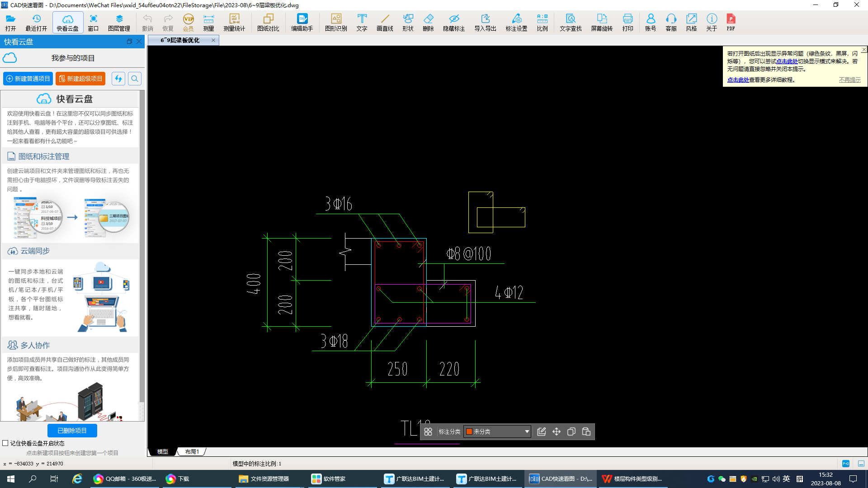This screenshot has height=488, width=868.
Task: Click 不再提示 to stop notifications
Action: pyautogui.click(x=850, y=80)
